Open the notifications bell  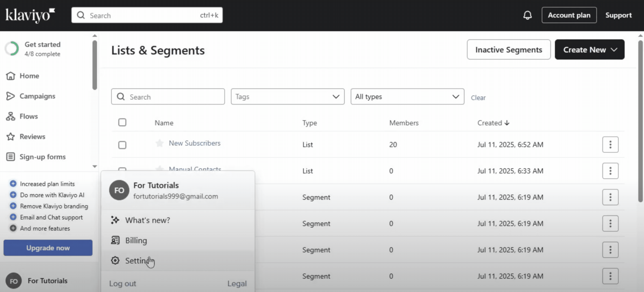[x=527, y=15]
